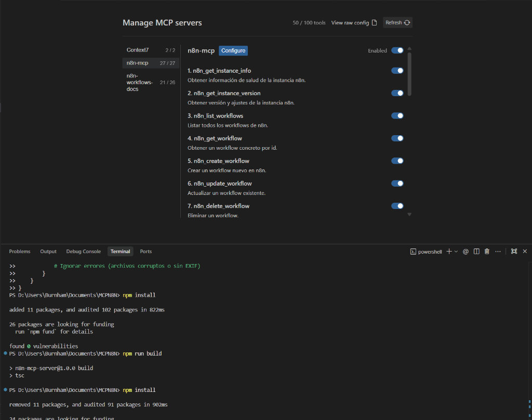This screenshot has height=420, width=532.
Task: Click the powershell terminal label
Action: point(430,252)
